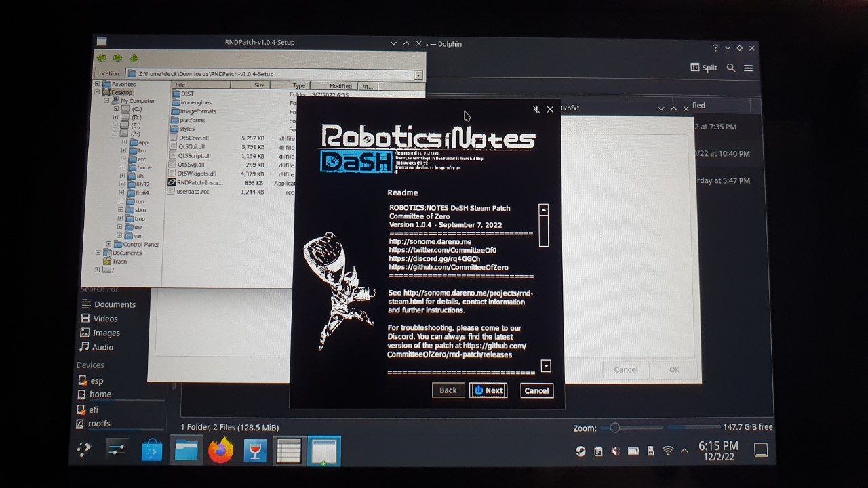Expand the Favorites tree node
This screenshot has height=488, width=868.
98,84
